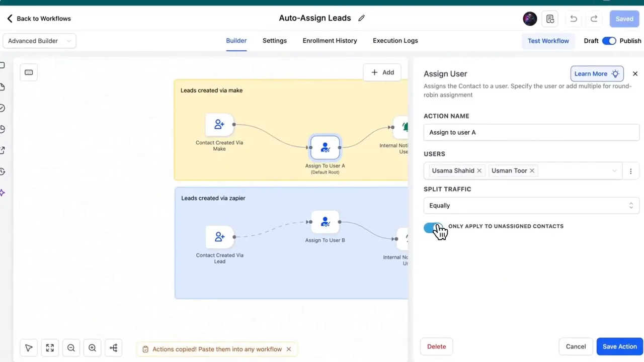Select Contact Created Via Lead trigger node
The height and width of the screenshot is (362, 644).
pyautogui.click(x=219, y=236)
